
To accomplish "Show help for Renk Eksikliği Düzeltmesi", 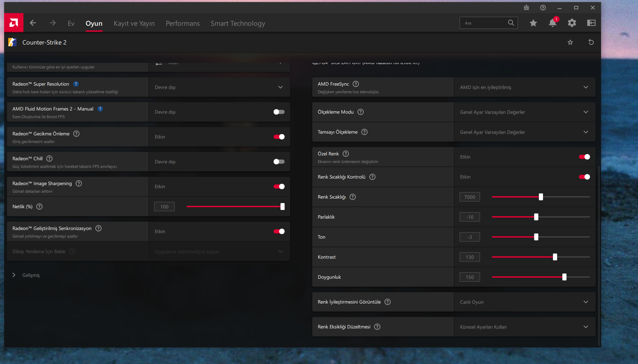I will pyautogui.click(x=377, y=327).
